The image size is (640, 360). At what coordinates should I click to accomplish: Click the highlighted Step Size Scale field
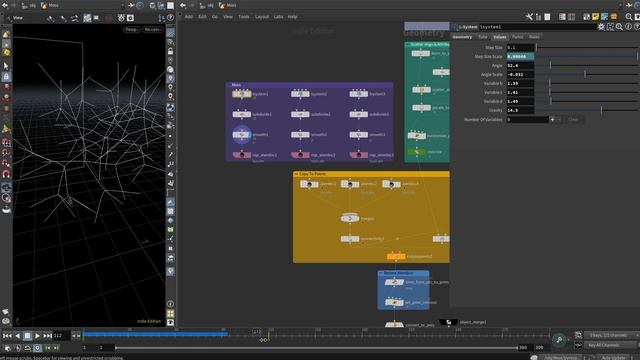[x=520, y=56]
